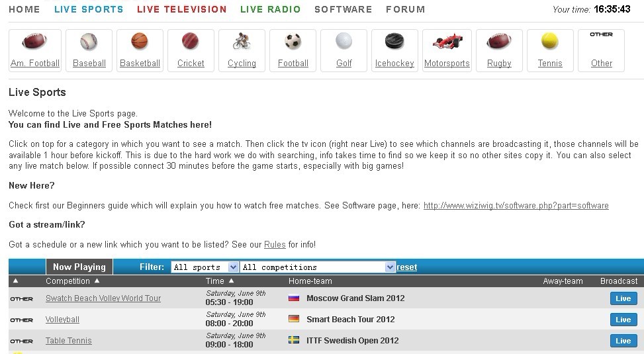This screenshot has height=354, width=644.
Task: Open the Rugby category link
Action: click(499, 64)
